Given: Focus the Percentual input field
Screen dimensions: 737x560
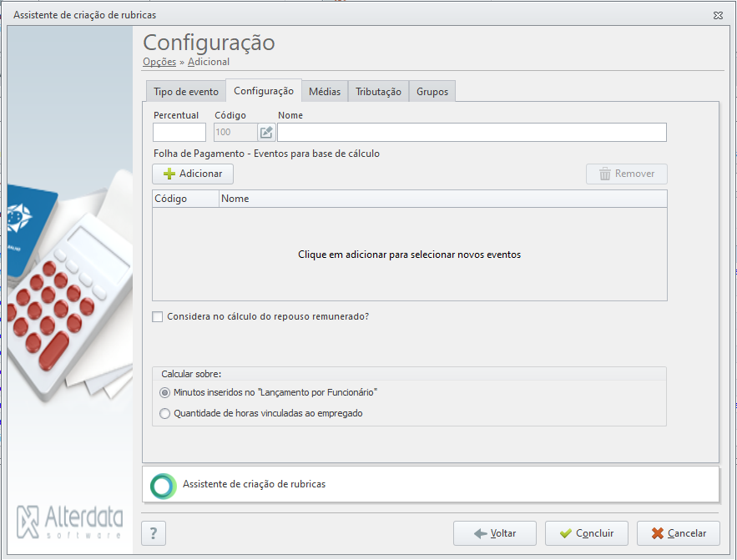Looking at the screenshot, I should click(x=179, y=133).
